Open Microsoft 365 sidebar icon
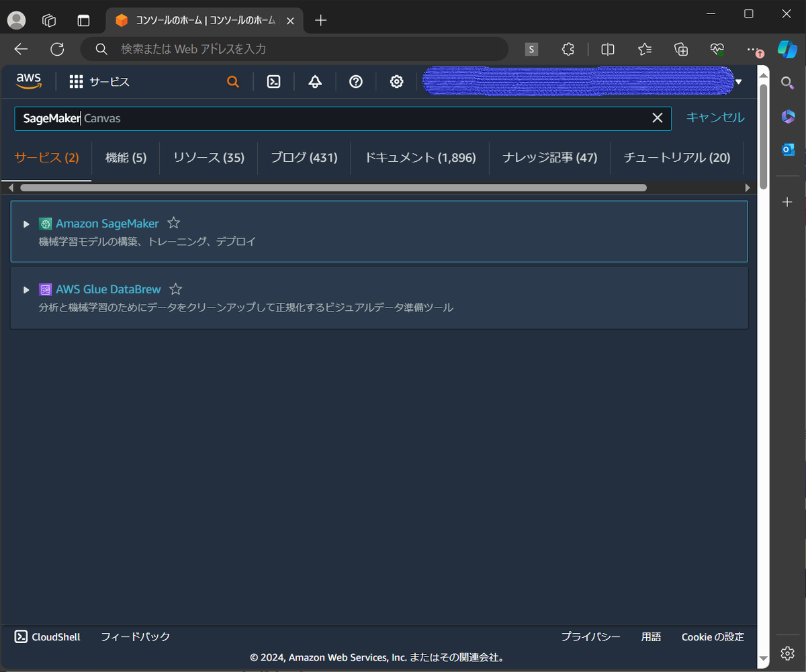Viewport: 806px width, 672px height. (787, 116)
